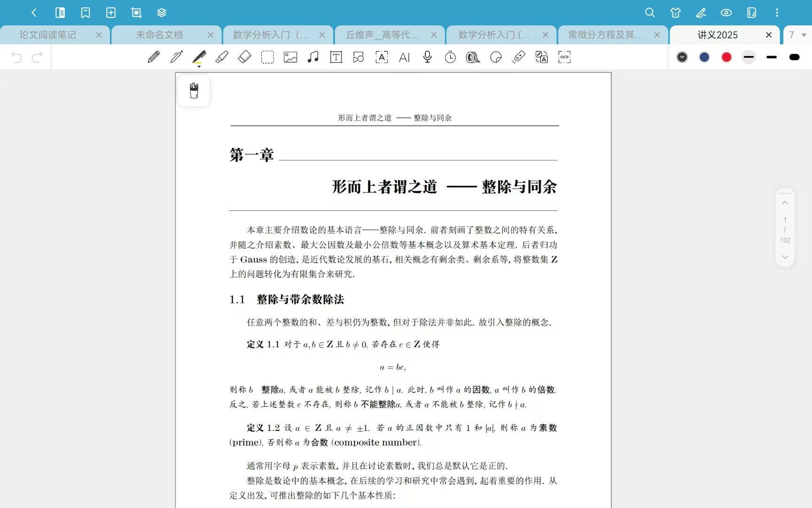The image size is (812, 508).
Task: Open the page crop icon in the top bar
Action: [136, 13]
